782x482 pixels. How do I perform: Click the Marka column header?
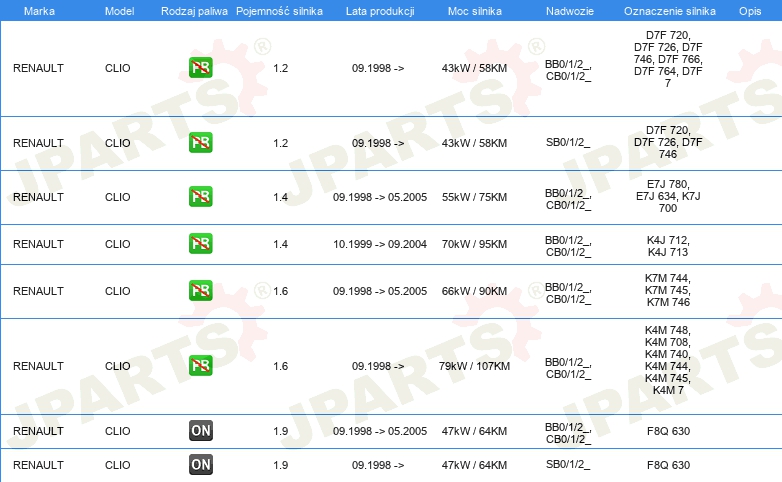[39, 11]
